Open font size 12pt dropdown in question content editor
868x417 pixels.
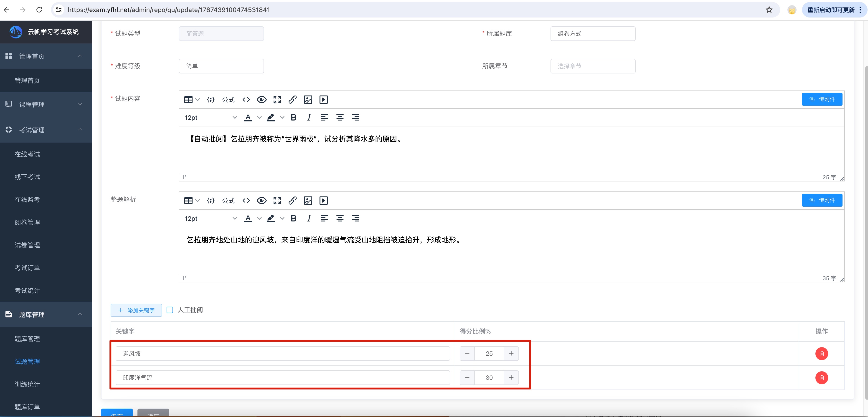pos(211,118)
